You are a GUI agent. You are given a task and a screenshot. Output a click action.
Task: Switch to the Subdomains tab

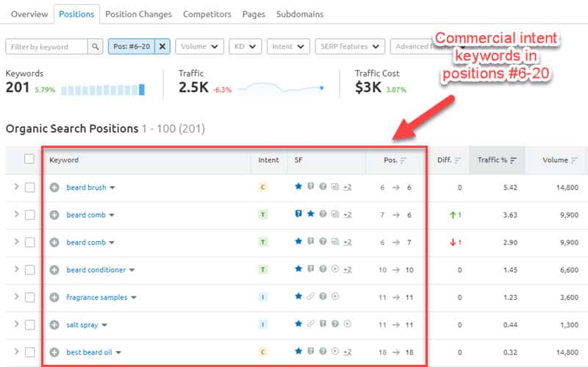(300, 14)
